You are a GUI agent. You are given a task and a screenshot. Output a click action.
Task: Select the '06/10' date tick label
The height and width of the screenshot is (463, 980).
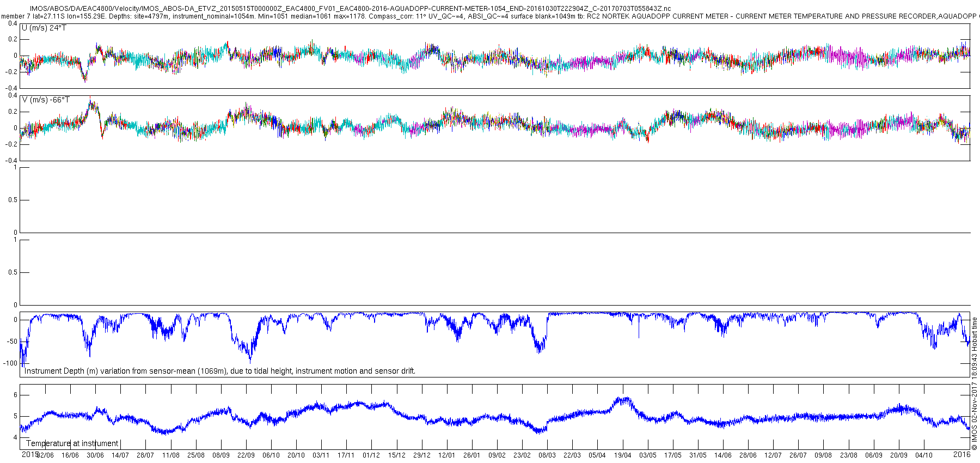click(271, 455)
